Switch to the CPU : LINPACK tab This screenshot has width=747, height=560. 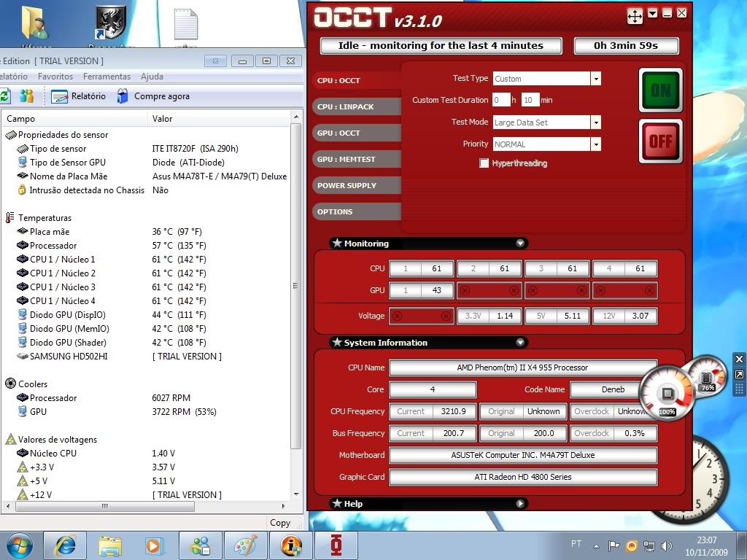tap(346, 106)
